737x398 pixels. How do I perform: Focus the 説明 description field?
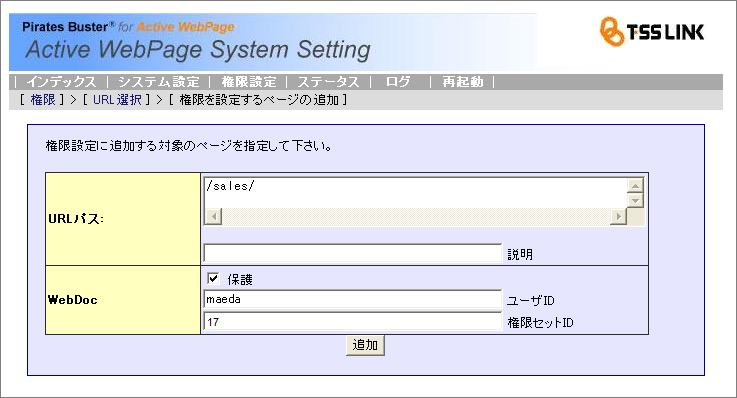pyautogui.click(x=353, y=253)
